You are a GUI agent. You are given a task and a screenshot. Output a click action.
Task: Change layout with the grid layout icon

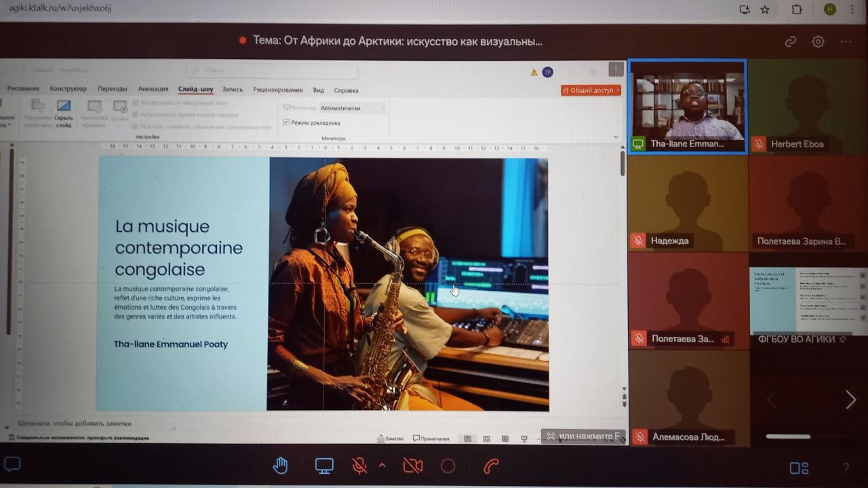coord(799,468)
